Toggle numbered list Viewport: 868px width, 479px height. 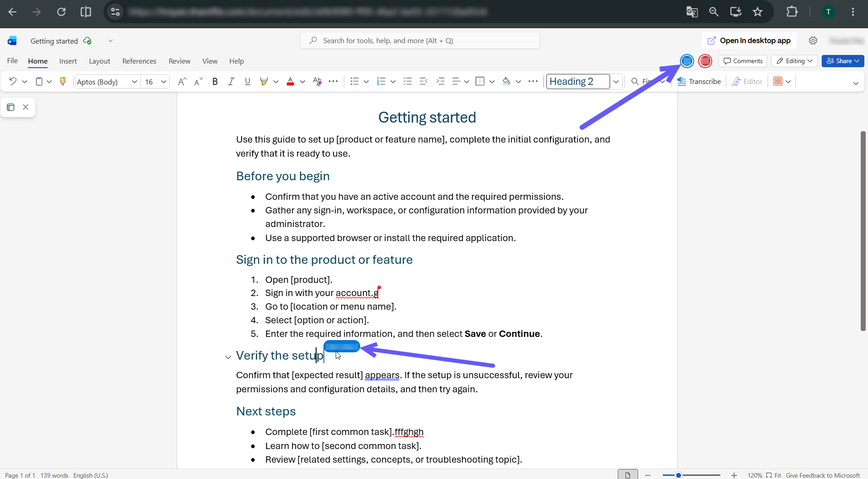coord(381,81)
